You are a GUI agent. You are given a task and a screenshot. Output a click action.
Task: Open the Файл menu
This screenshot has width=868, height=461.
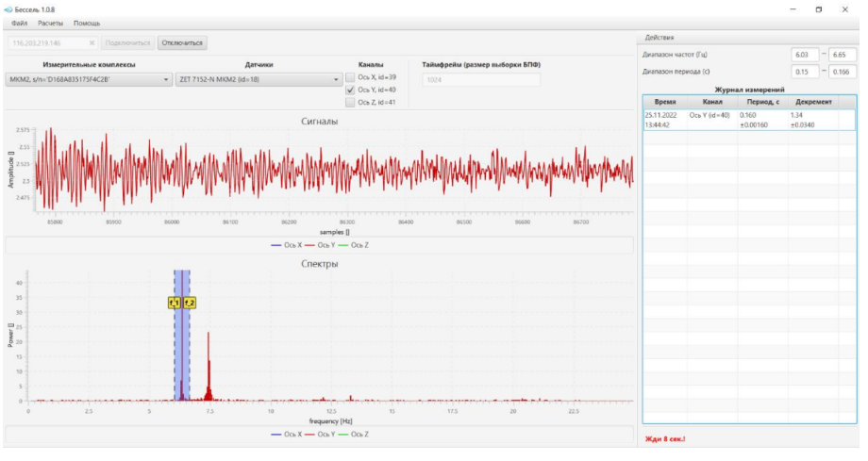click(x=19, y=23)
